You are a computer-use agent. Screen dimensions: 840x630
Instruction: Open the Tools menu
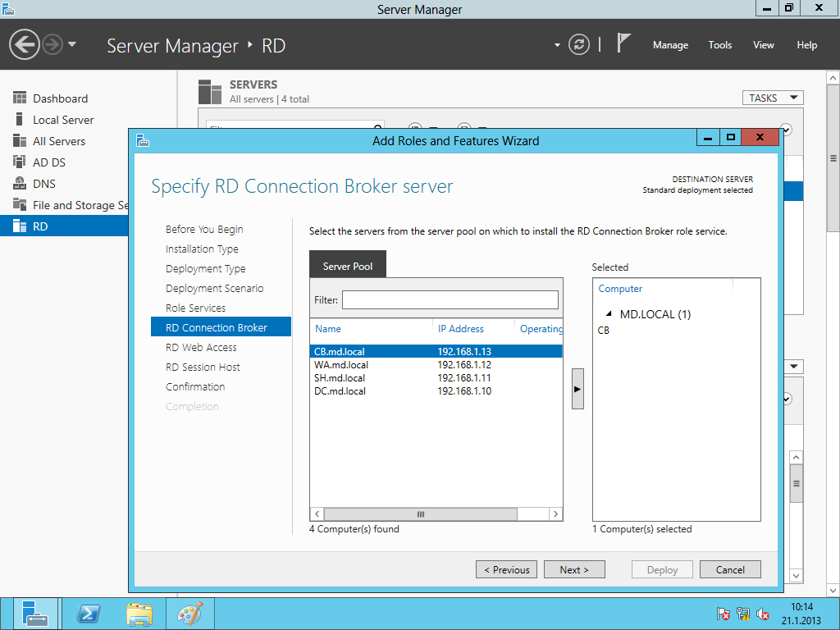click(x=719, y=45)
